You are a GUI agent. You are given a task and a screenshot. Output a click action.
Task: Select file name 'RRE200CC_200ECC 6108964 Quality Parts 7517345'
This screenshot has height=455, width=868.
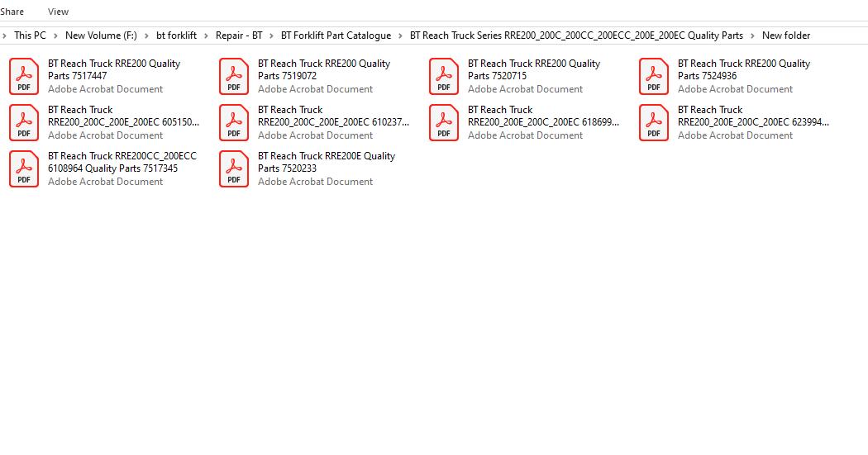coord(122,162)
